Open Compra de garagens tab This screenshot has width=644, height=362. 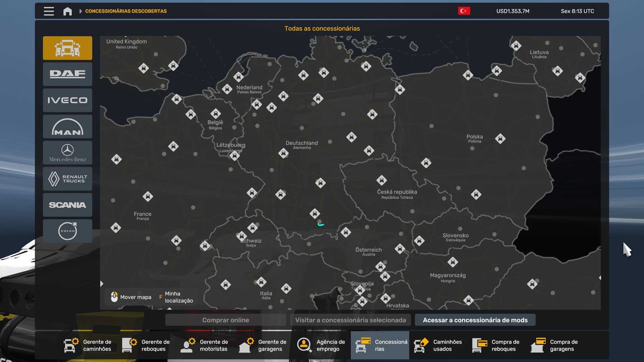coord(555,345)
